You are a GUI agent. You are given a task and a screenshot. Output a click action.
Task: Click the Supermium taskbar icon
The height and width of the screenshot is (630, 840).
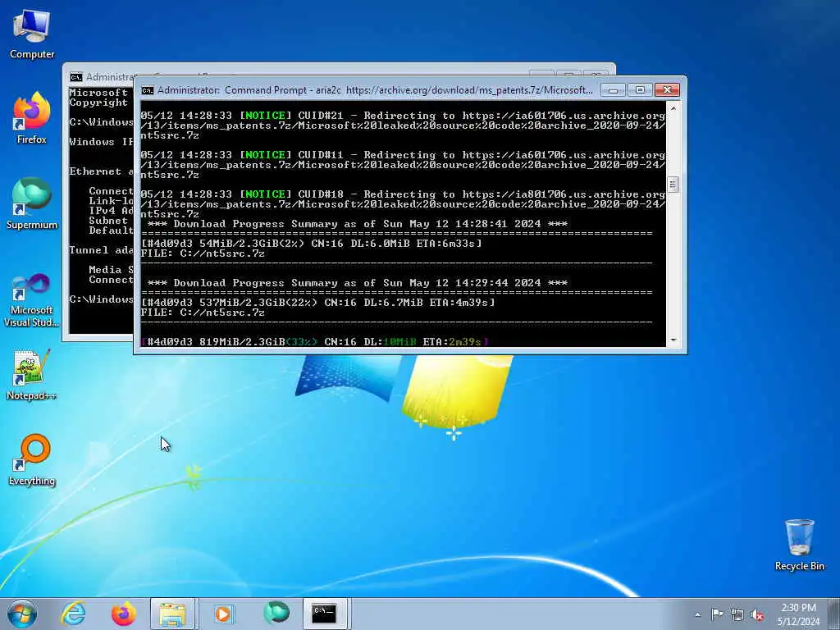point(276,614)
